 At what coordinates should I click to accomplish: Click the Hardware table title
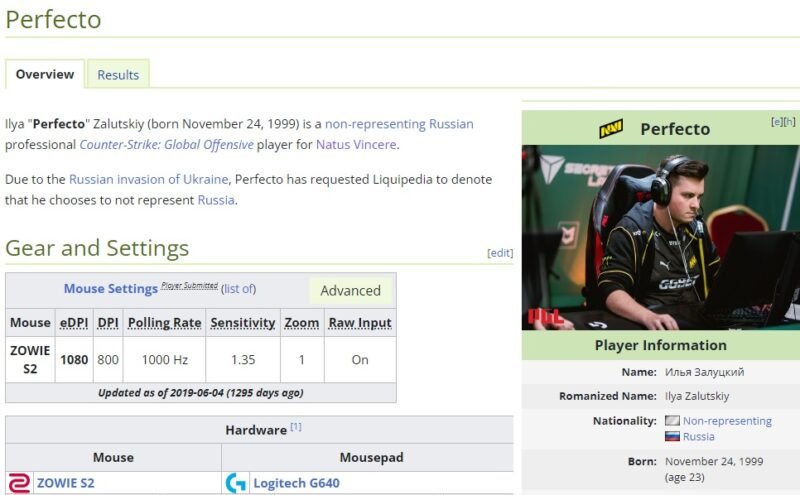point(256,430)
